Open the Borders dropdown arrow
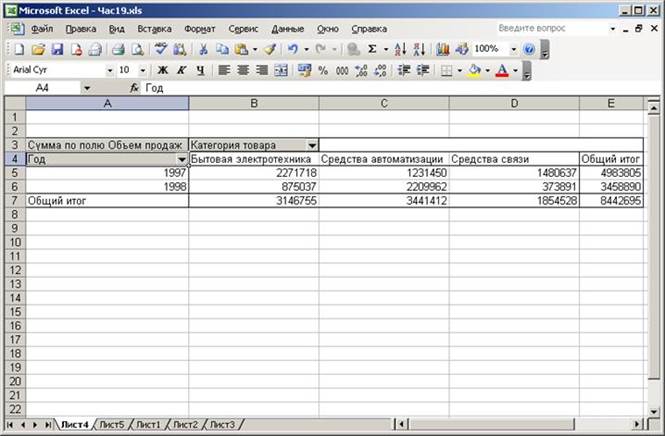This screenshot has width=665, height=436. pyautogui.click(x=460, y=70)
